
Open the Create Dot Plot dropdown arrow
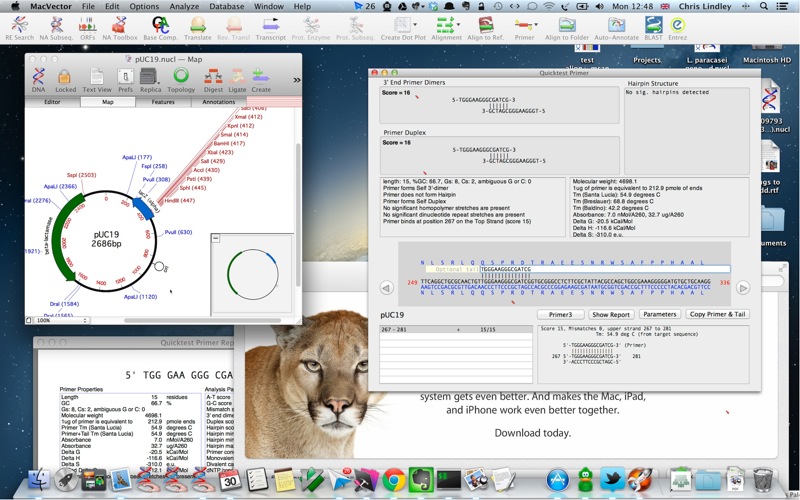(415, 24)
